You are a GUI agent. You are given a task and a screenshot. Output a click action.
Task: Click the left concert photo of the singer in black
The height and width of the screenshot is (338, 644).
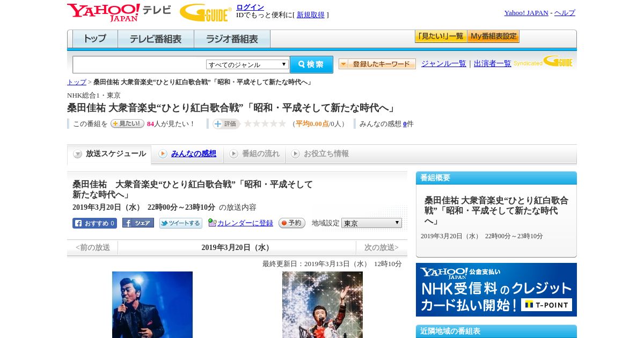coord(152,305)
